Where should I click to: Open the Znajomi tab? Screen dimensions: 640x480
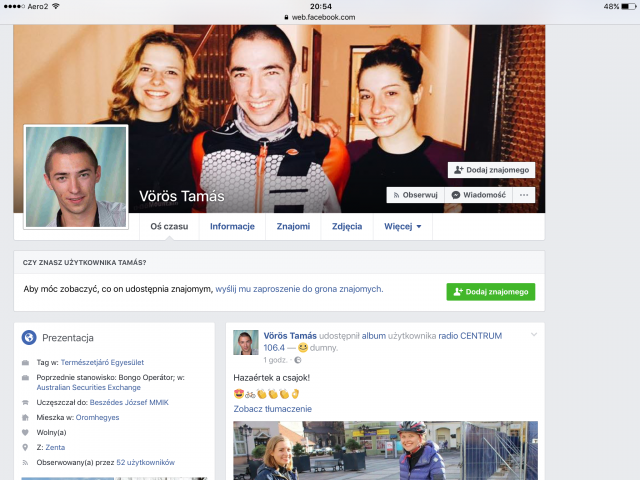point(293,226)
